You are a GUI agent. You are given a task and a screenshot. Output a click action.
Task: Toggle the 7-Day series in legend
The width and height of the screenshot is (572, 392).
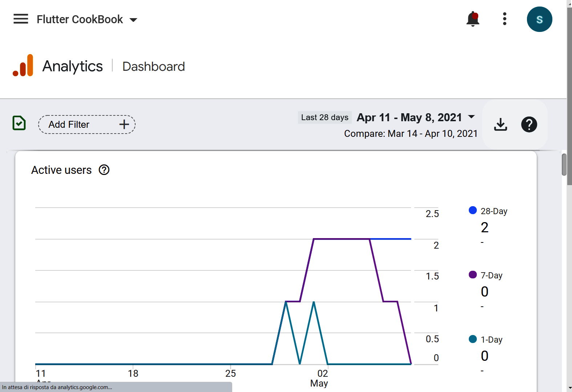pyautogui.click(x=486, y=275)
